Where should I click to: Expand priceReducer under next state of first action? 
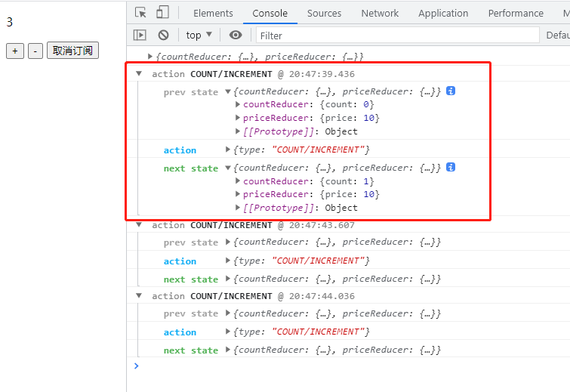[237, 194]
